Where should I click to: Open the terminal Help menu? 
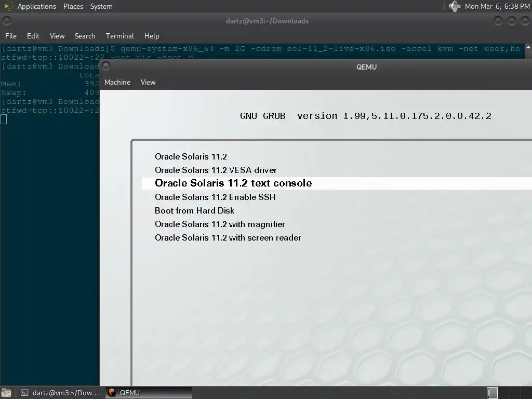(152, 36)
